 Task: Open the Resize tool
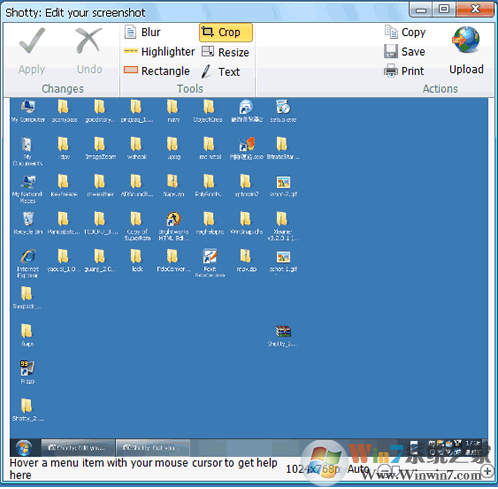[225, 52]
